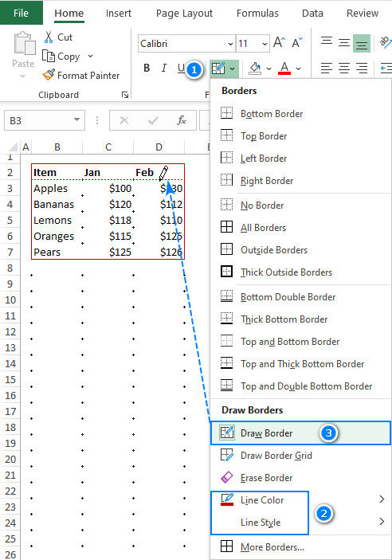Click Bottom Double Border icon
This screenshot has width=392, height=560.
(226, 296)
